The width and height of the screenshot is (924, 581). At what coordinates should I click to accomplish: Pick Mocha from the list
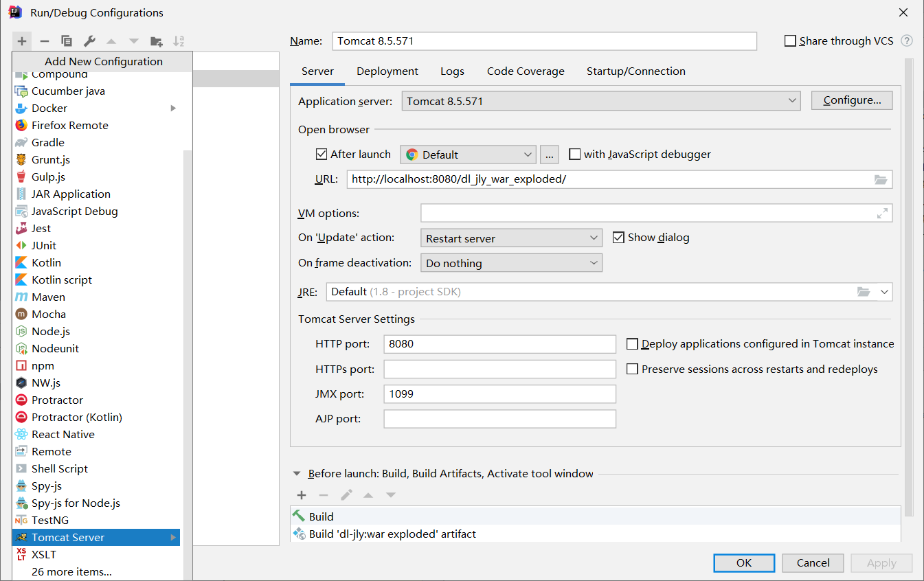(x=96, y=314)
